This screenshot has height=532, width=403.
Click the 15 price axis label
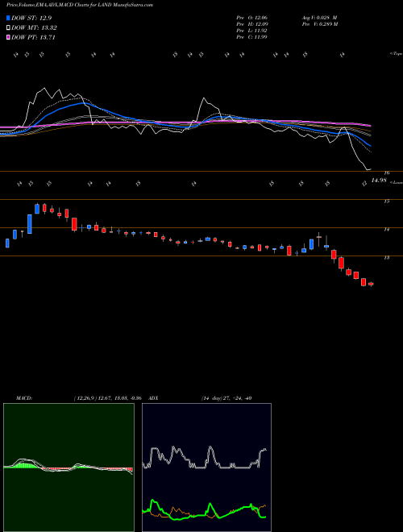click(x=386, y=202)
